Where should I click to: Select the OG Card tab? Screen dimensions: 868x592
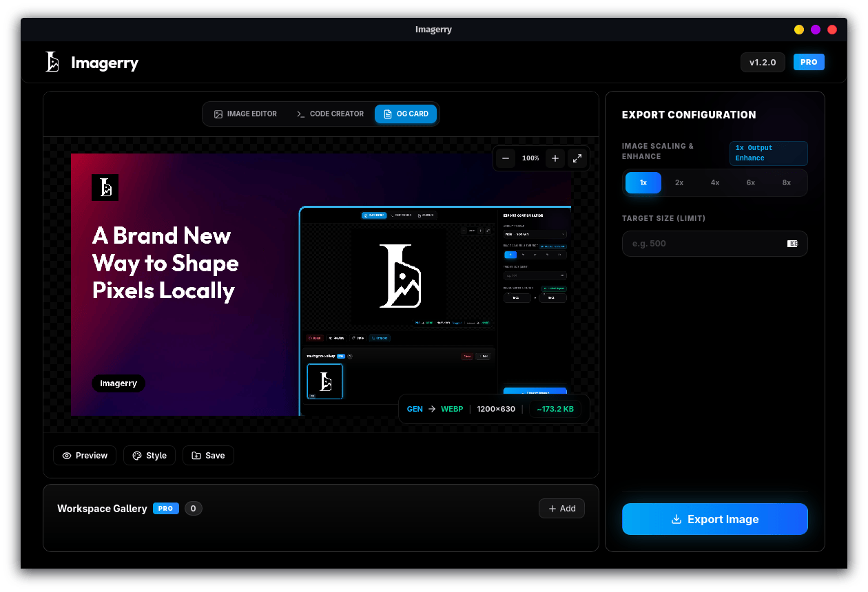(x=406, y=114)
